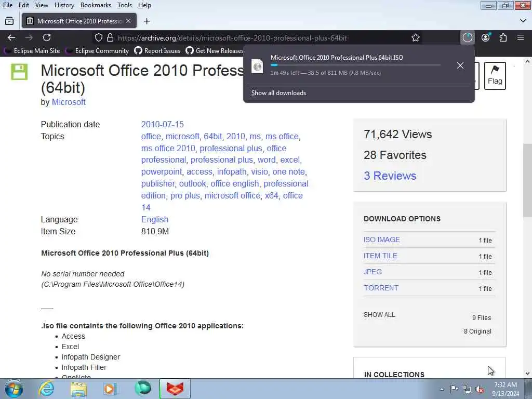Click Show all downloads
This screenshot has height=399, width=532.
pyautogui.click(x=278, y=93)
